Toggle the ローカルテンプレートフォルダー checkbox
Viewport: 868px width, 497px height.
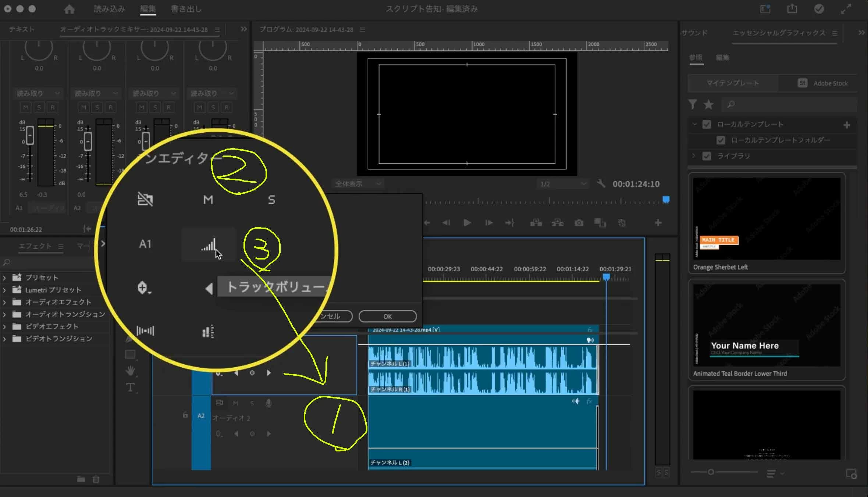pos(721,140)
